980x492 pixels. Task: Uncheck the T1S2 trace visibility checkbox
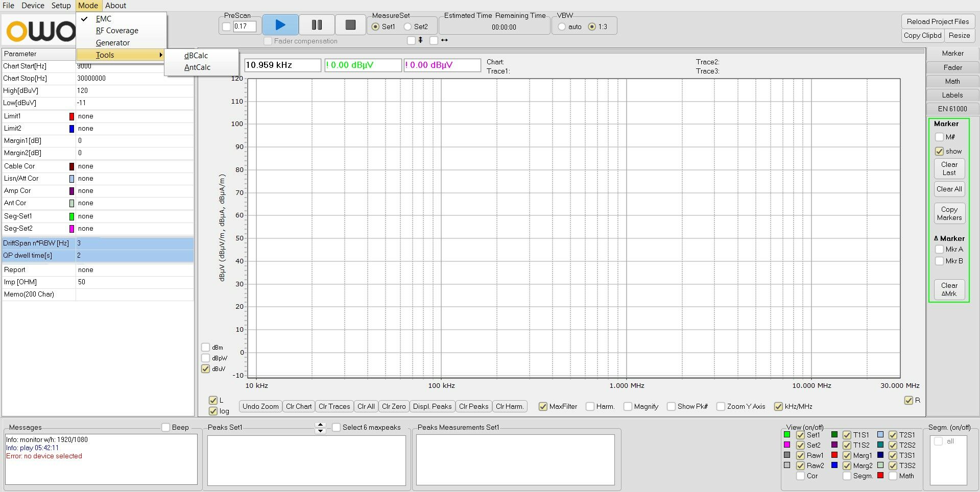(x=847, y=445)
